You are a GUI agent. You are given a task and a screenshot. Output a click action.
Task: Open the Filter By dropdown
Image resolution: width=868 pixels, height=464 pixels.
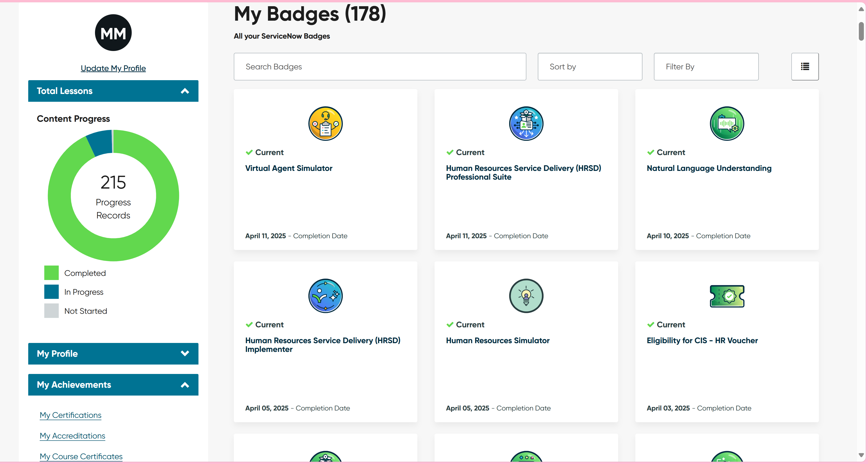click(706, 66)
